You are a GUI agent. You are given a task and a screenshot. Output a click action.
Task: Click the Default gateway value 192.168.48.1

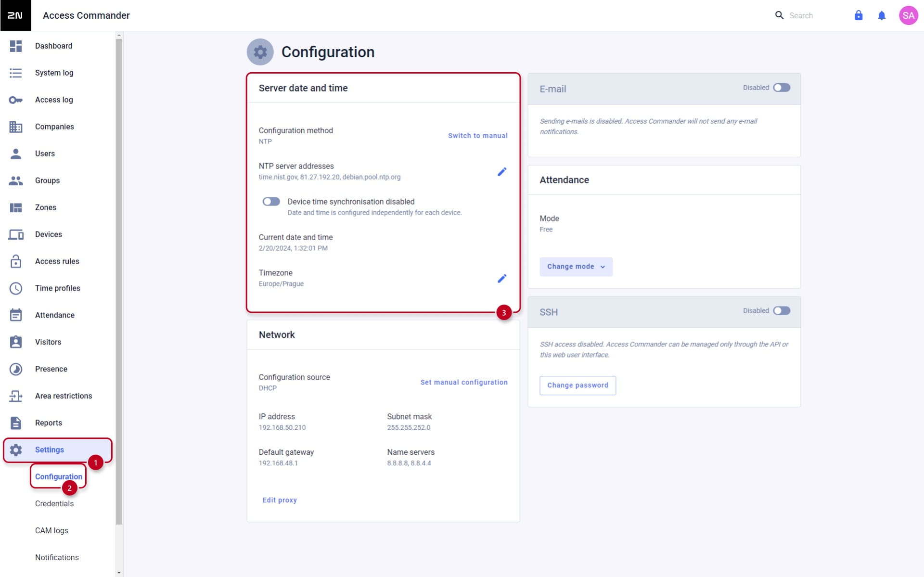(278, 463)
